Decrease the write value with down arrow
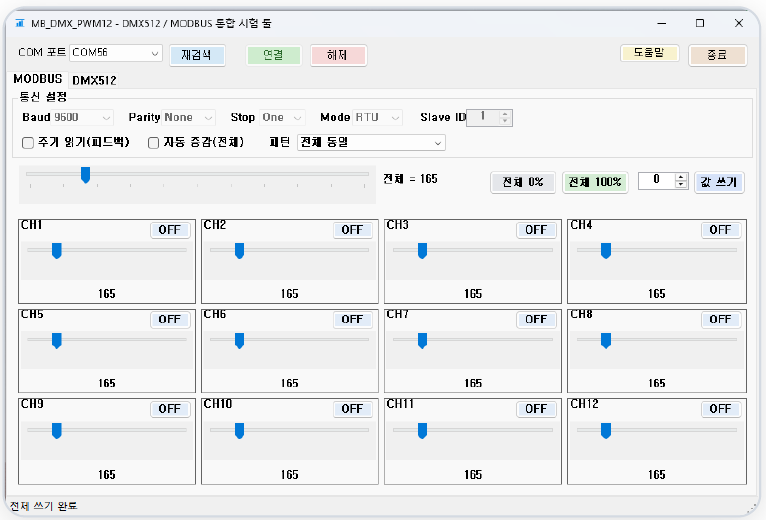The width and height of the screenshot is (766, 520). (681, 184)
